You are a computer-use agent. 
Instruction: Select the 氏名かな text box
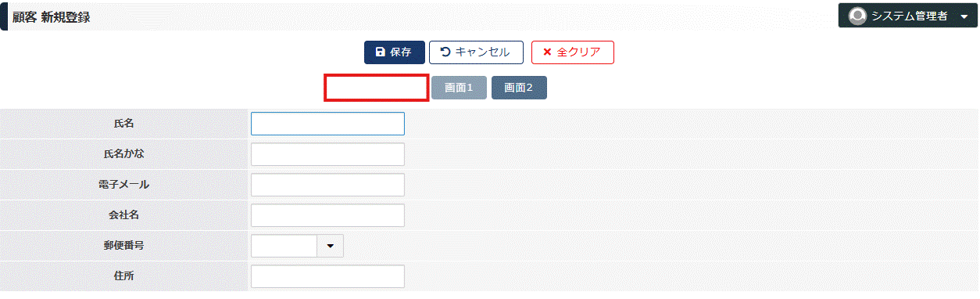point(327,154)
